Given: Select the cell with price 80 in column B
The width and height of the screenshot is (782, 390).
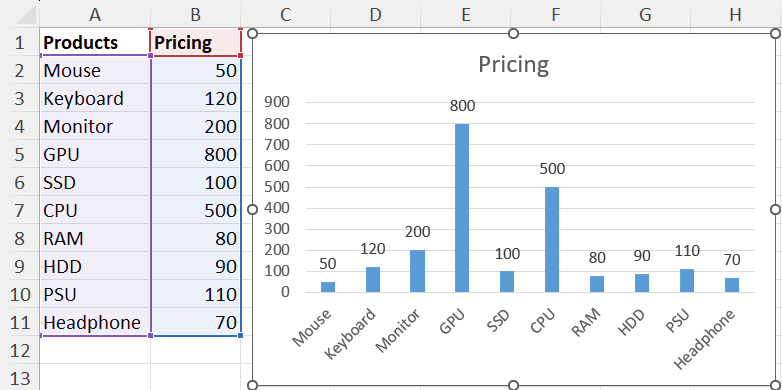Looking at the screenshot, I should [196, 238].
